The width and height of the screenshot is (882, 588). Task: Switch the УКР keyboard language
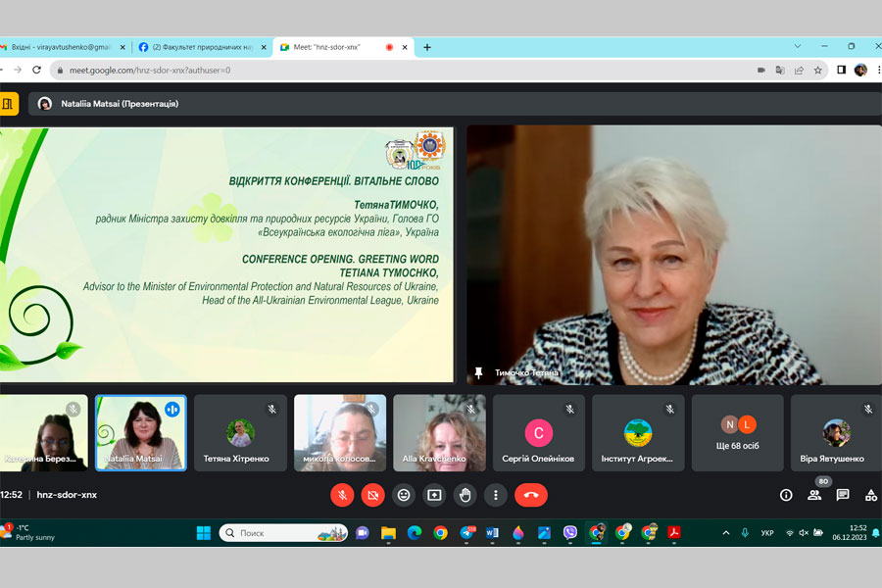click(767, 533)
